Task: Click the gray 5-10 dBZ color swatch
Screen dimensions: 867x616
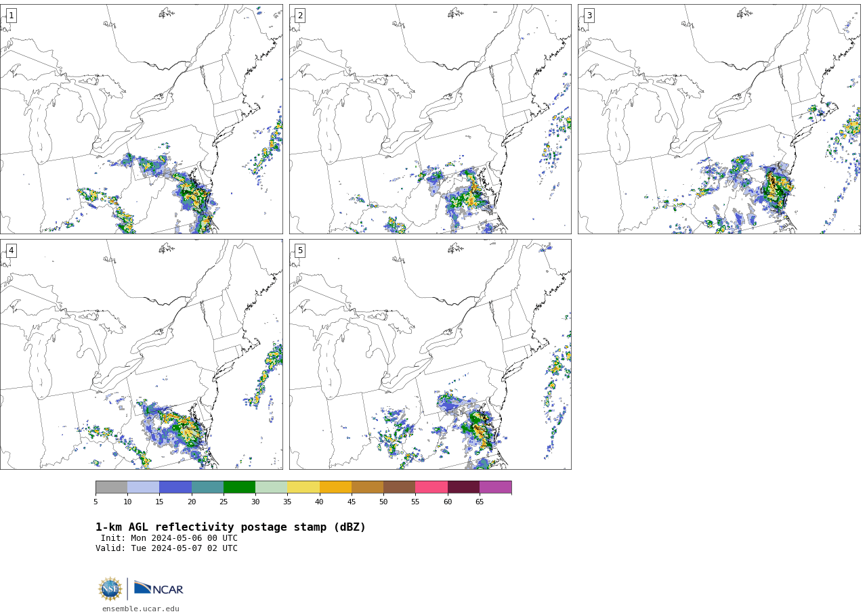Action: click(x=111, y=487)
